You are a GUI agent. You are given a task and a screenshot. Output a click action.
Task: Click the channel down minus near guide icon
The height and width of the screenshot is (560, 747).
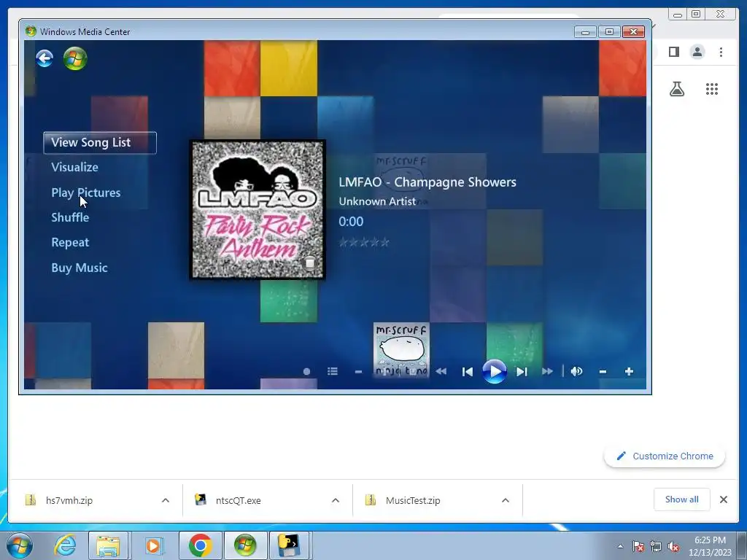pos(358,372)
